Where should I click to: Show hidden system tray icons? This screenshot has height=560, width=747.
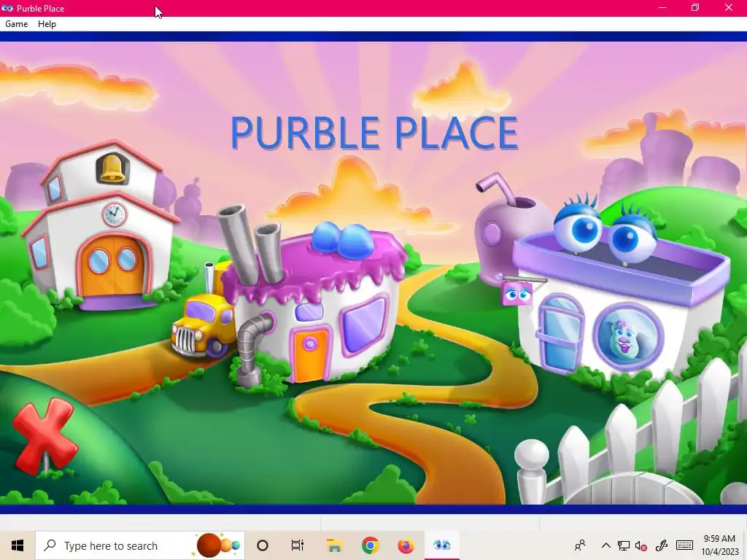[606, 545]
